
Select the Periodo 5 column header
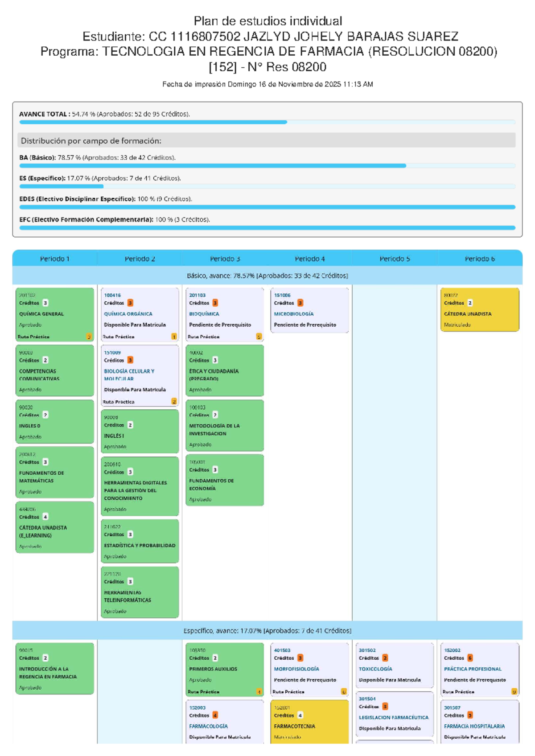[x=395, y=259]
